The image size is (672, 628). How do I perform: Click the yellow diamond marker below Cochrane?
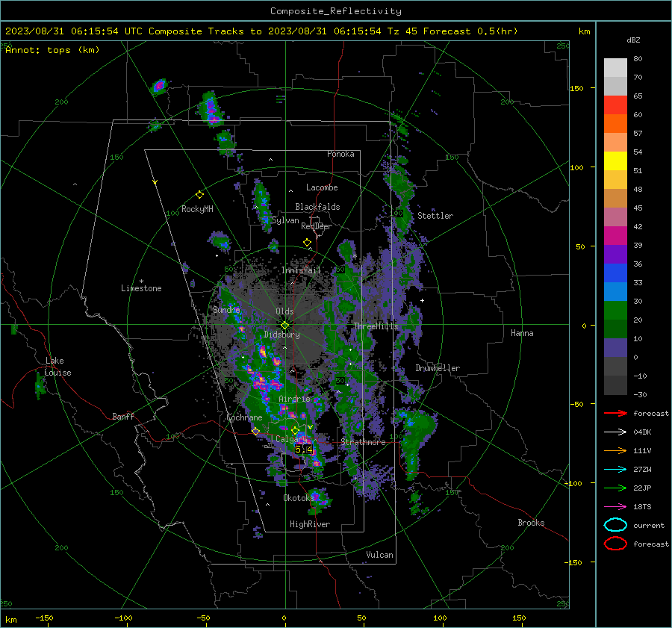click(255, 431)
